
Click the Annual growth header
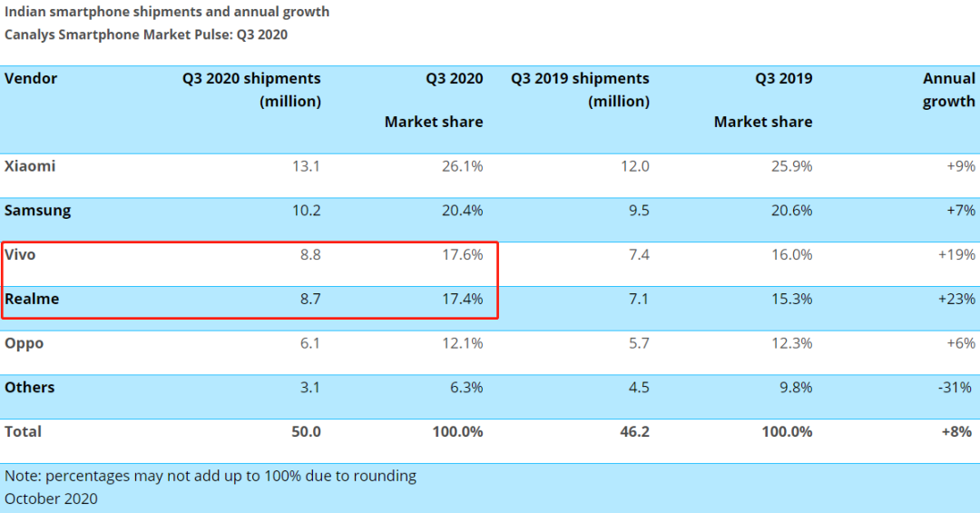[949, 90]
